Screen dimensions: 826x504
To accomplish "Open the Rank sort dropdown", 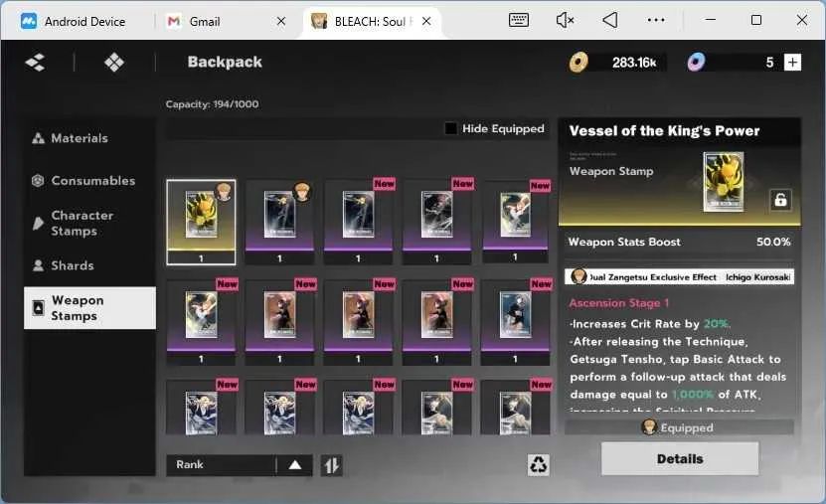I will [x=240, y=465].
